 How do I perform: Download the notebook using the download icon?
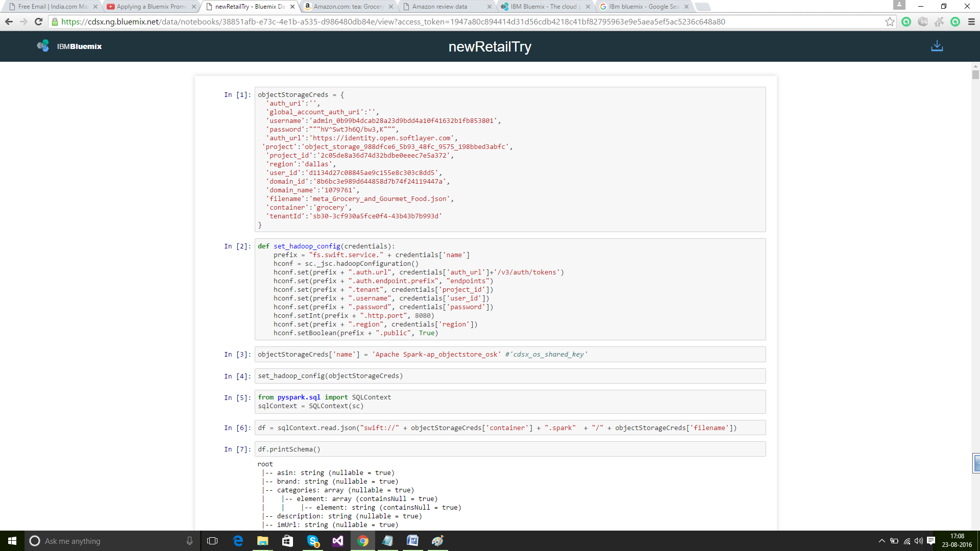[937, 46]
